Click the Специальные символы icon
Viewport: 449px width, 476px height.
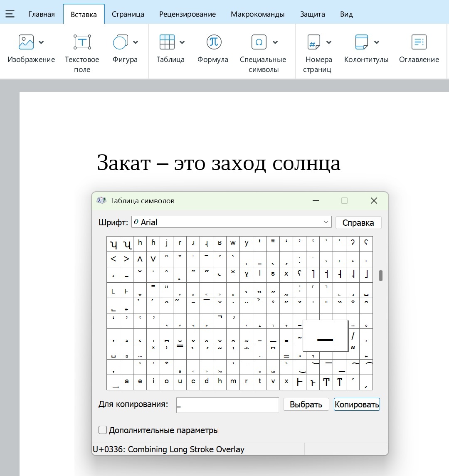259,42
